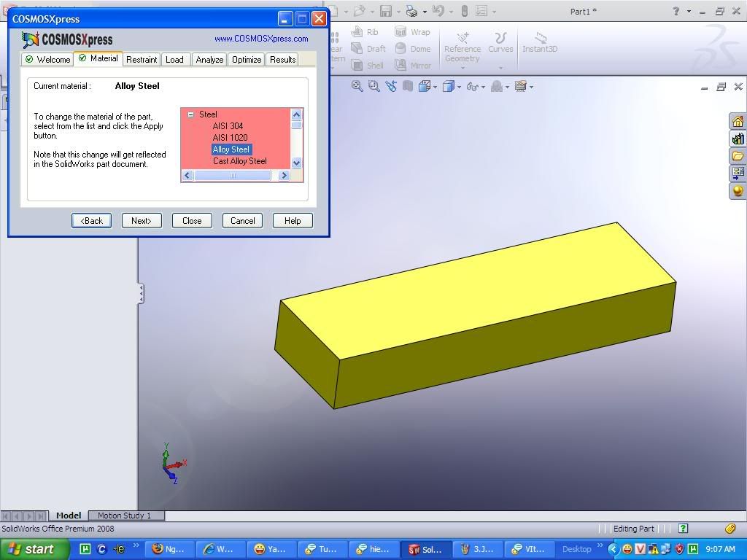Select AISI 1020 in the material list

point(230,138)
